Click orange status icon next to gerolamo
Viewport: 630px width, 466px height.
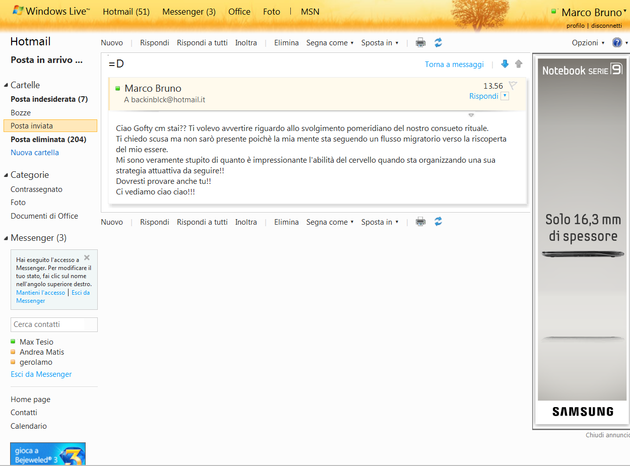(x=13, y=362)
